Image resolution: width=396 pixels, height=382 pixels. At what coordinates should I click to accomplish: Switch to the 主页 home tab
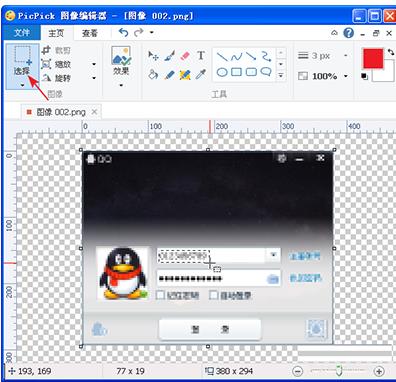click(56, 33)
